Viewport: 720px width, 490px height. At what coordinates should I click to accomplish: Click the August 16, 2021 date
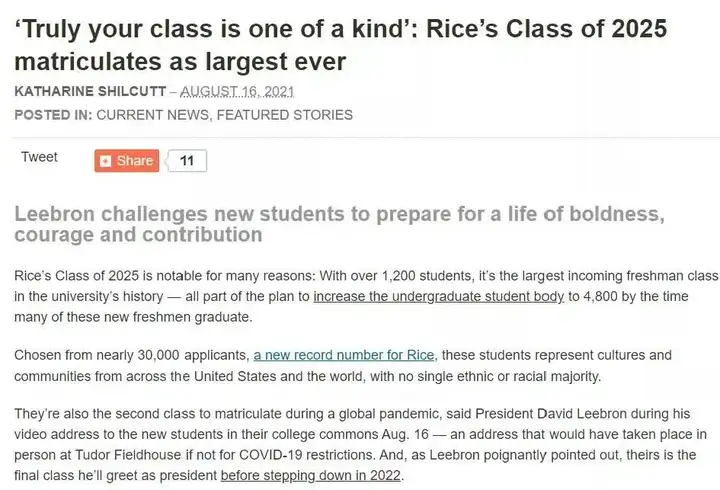237,91
